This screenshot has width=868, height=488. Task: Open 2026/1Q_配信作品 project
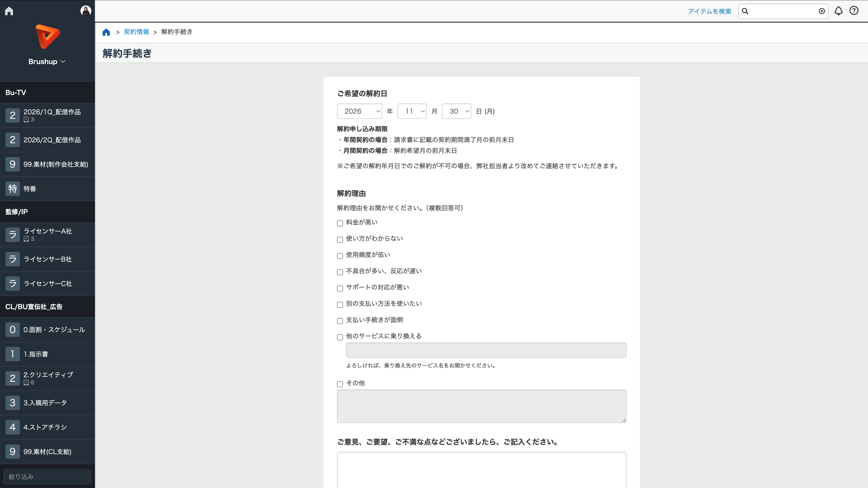[47, 115]
